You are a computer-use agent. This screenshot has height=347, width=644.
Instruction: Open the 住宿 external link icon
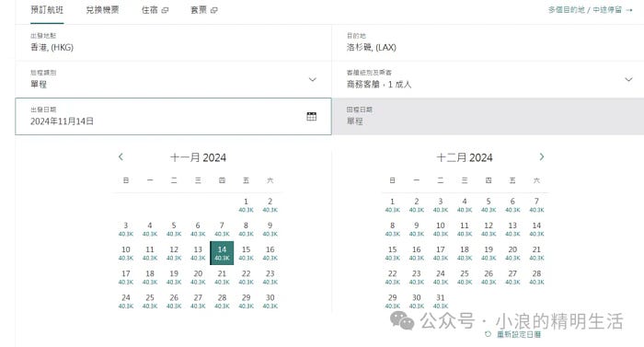[165, 10]
